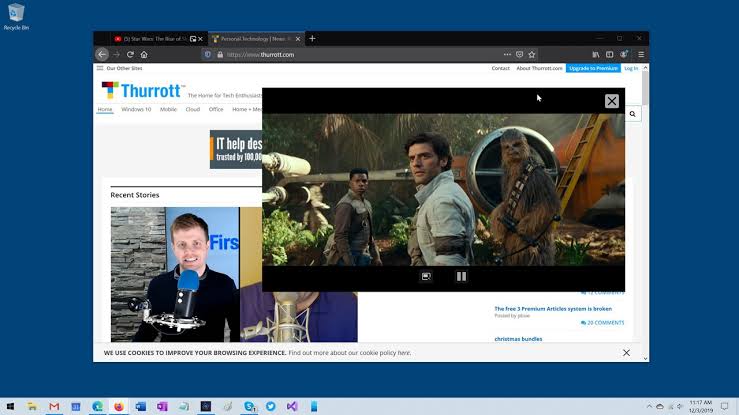The width and height of the screenshot is (739, 415).
Task: Click the Log In link
Action: tap(631, 68)
